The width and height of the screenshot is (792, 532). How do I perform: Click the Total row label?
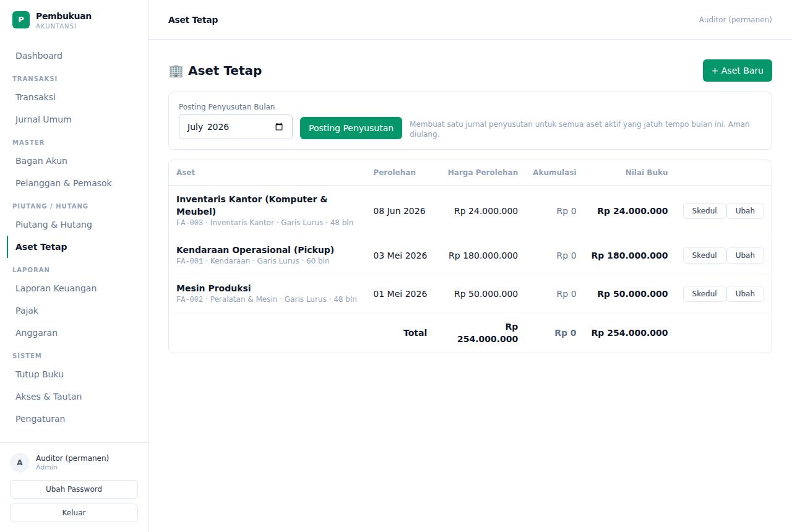[415, 333]
